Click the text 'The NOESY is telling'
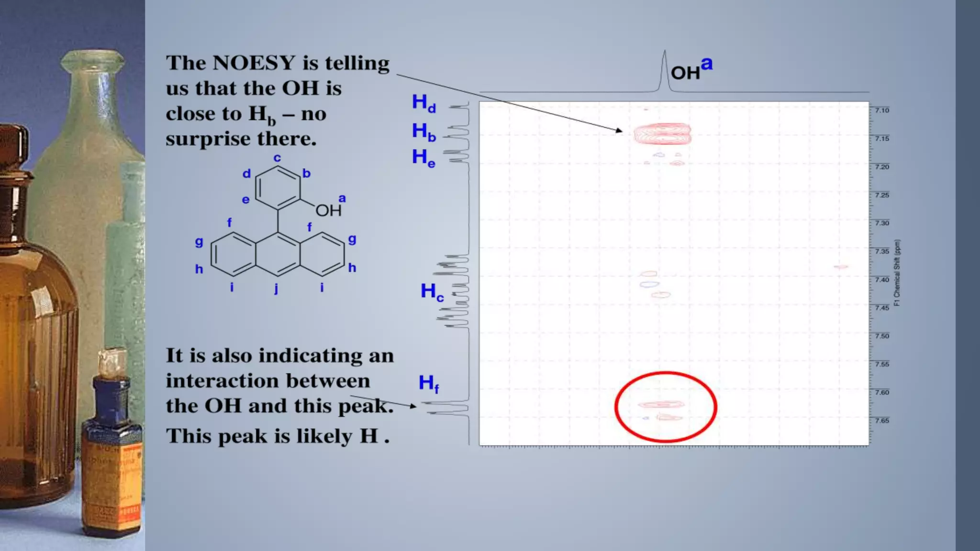This screenshot has width=980, height=551. tap(278, 63)
